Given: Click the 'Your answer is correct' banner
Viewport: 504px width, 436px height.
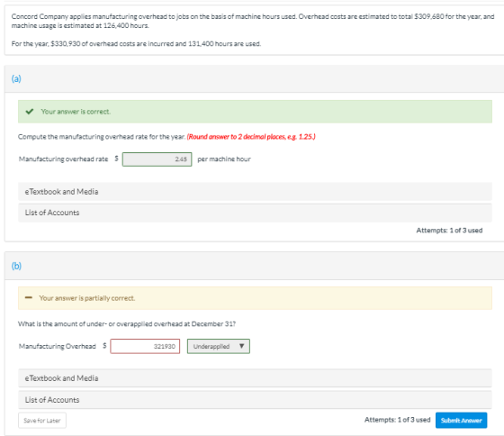Looking at the screenshot, I should click(x=255, y=112).
